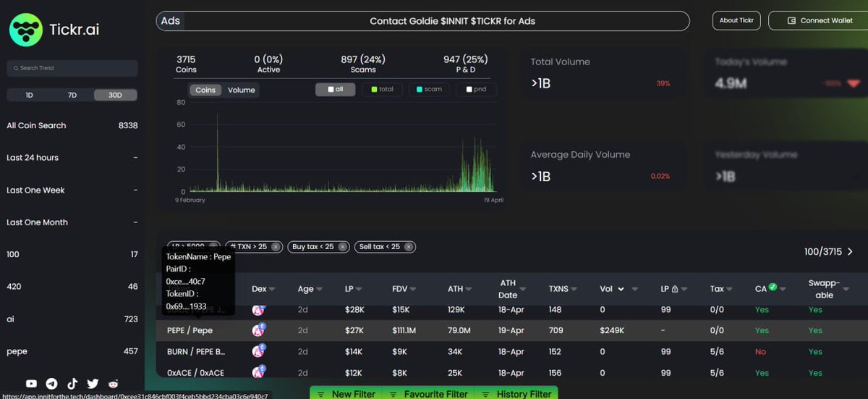
Task: Sort by the LP column arrow next to Age
Action: (x=359, y=290)
